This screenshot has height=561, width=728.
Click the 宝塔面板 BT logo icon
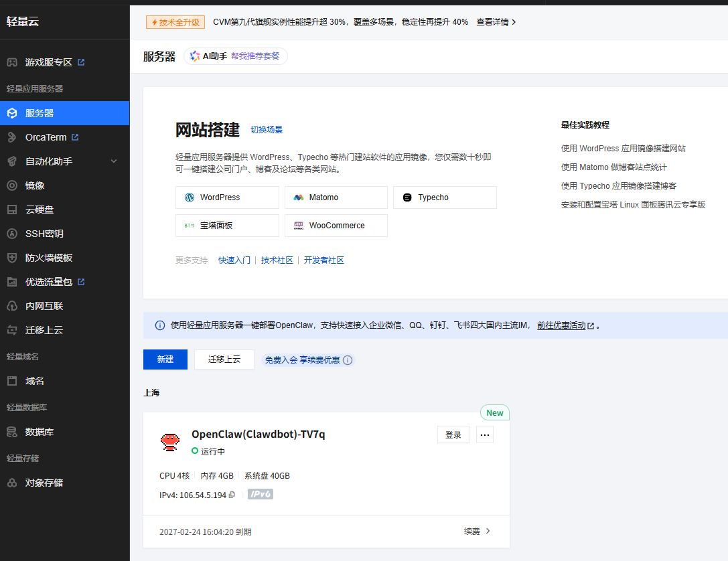tap(190, 226)
